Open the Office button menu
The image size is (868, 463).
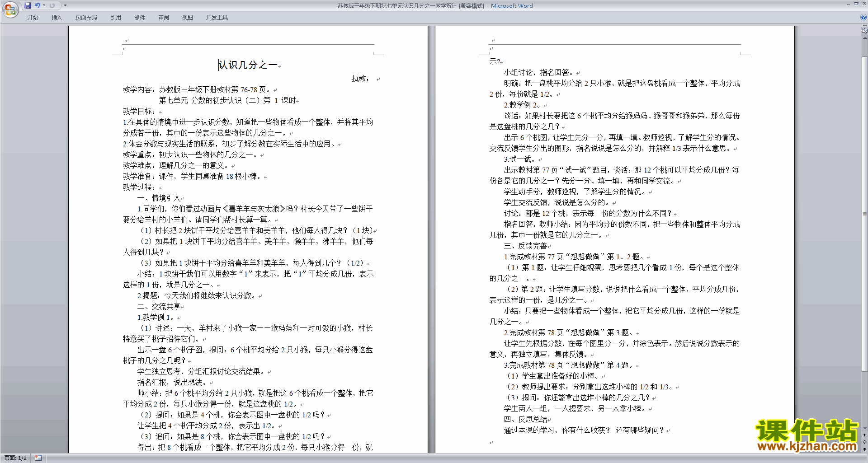click(x=10, y=9)
